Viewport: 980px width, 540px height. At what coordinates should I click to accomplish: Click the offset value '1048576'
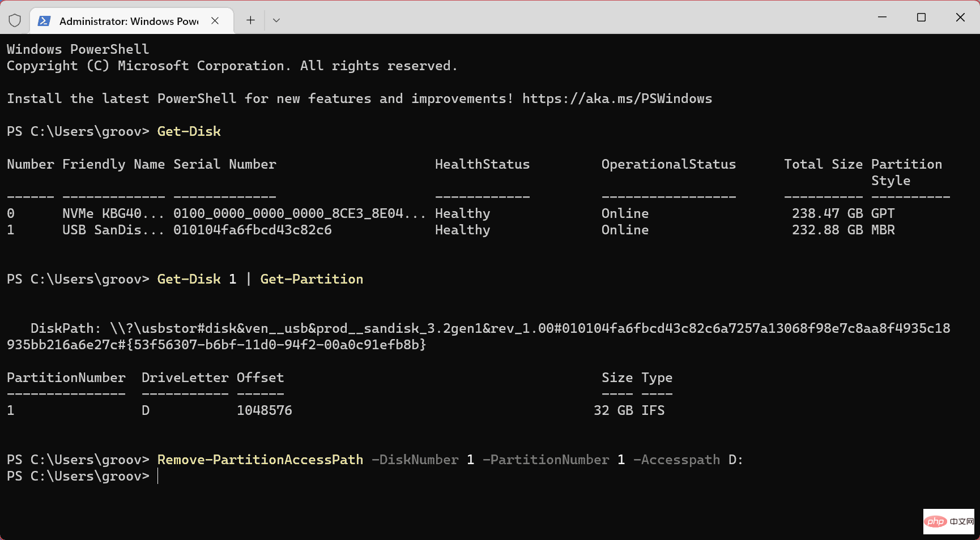pos(264,410)
